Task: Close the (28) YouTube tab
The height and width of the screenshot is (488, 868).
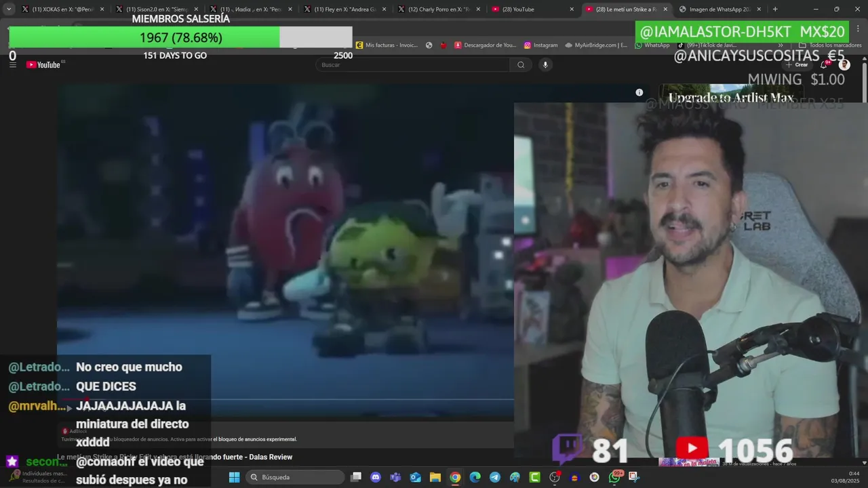Action: coord(572,9)
